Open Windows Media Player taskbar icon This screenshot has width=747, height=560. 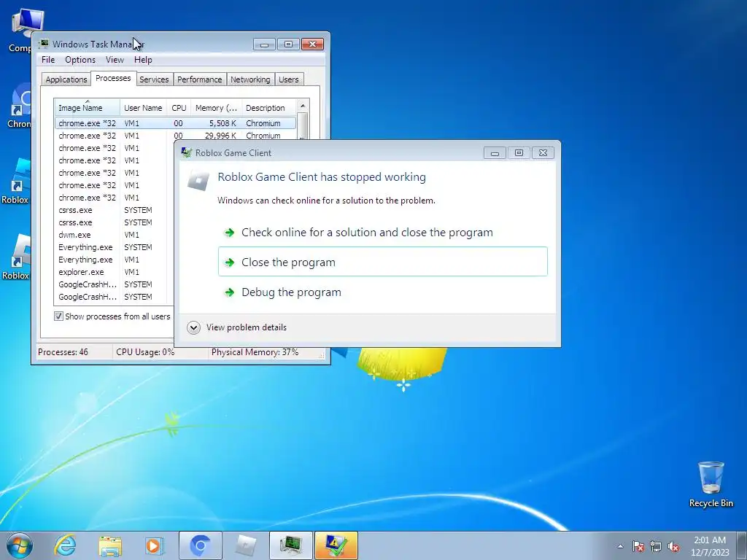[x=154, y=545]
